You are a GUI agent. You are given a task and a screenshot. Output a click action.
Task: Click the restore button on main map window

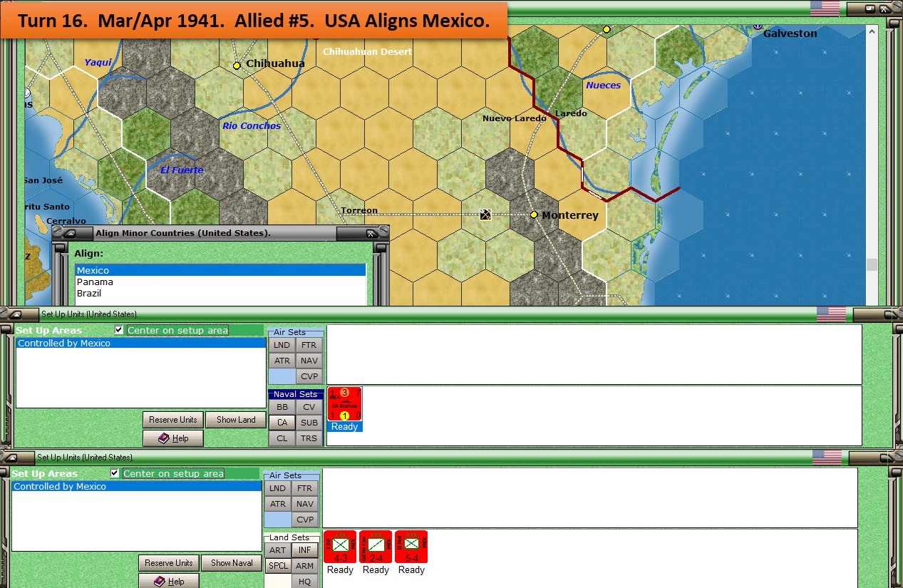pyautogui.click(x=870, y=9)
